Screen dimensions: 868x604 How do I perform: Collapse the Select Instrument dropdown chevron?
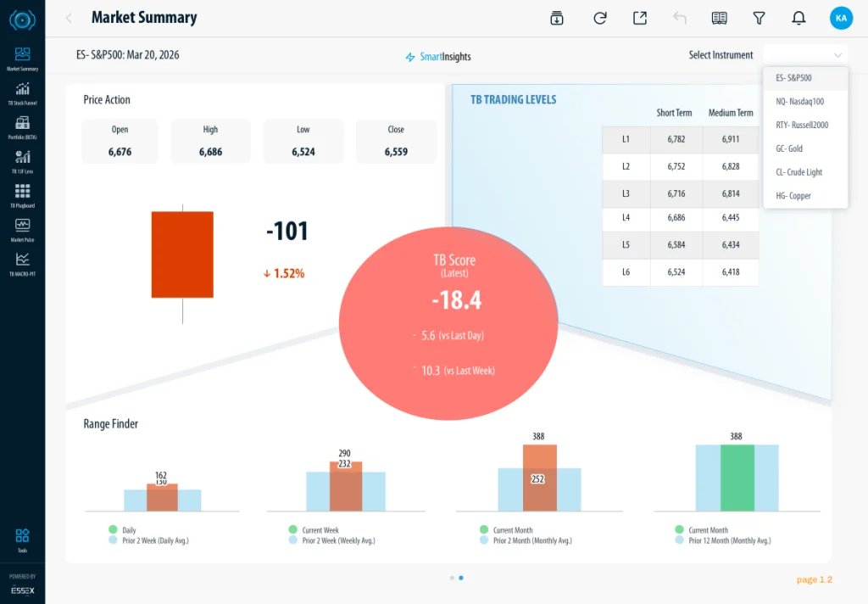(x=837, y=55)
